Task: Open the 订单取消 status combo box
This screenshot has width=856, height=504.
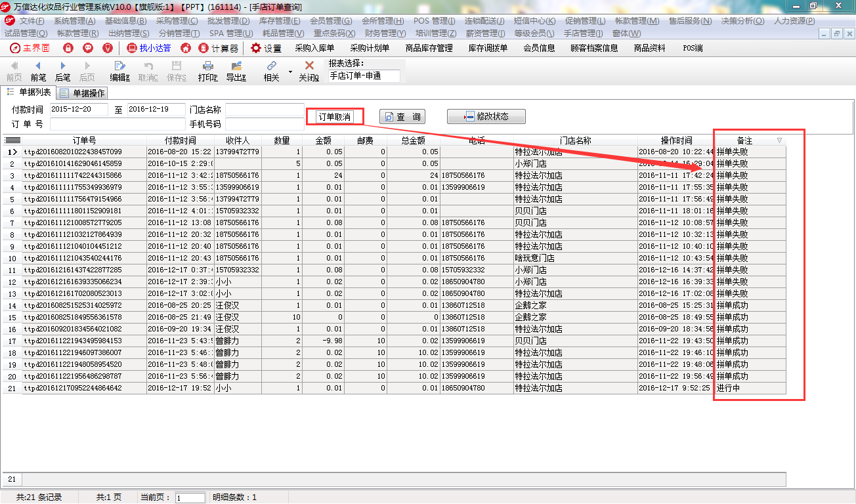Action: 334,117
